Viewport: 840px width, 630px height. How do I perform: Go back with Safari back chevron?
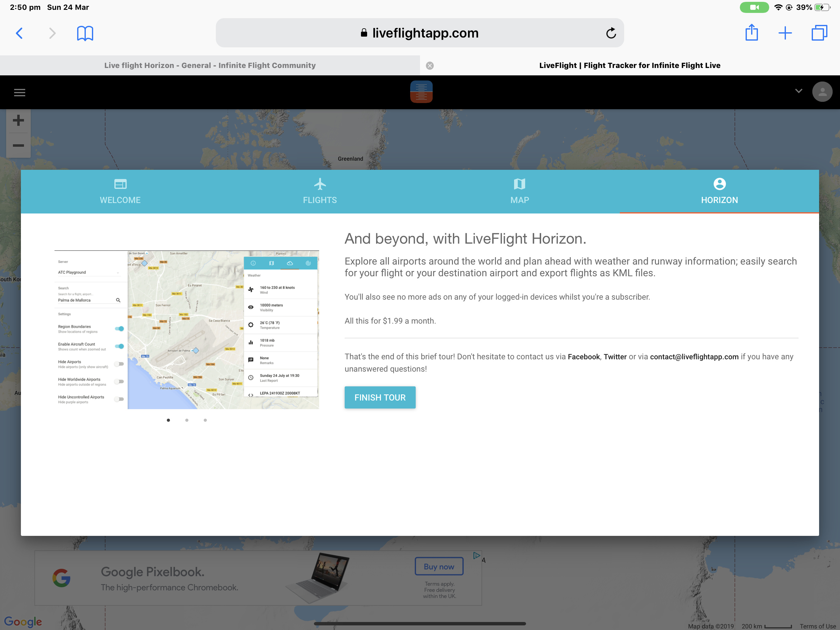[19, 33]
